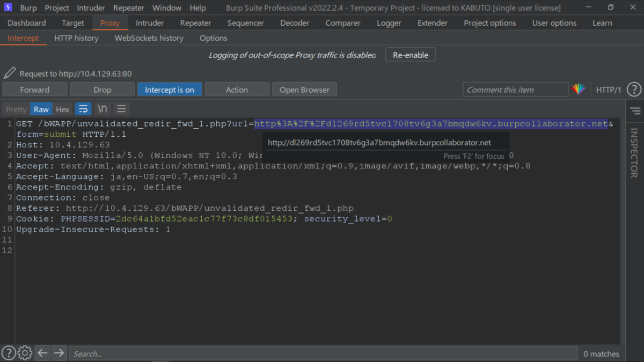
Task: Open the HTTP/1 protocol selector
Action: point(609,90)
